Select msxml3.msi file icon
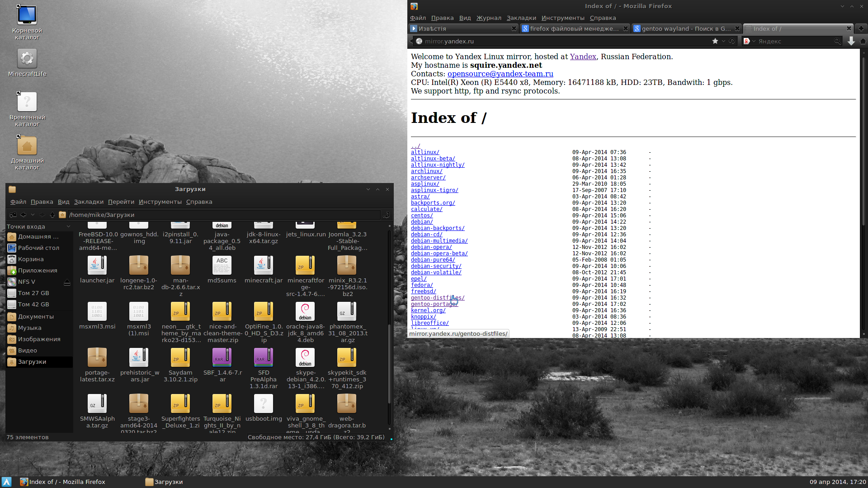Viewport: 868px width, 488px height. 97,311
